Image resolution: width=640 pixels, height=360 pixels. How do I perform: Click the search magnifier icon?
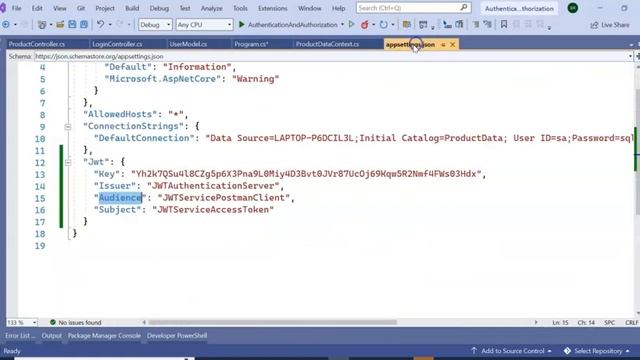tap(464, 7)
